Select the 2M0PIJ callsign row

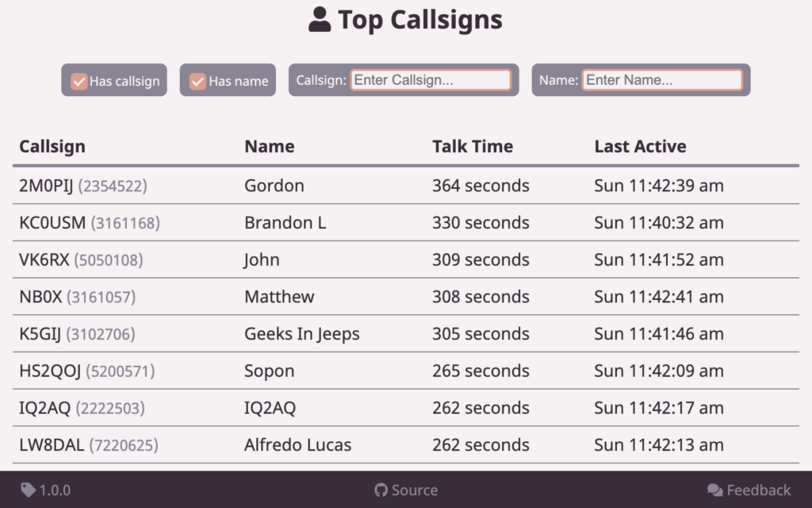(x=46, y=186)
